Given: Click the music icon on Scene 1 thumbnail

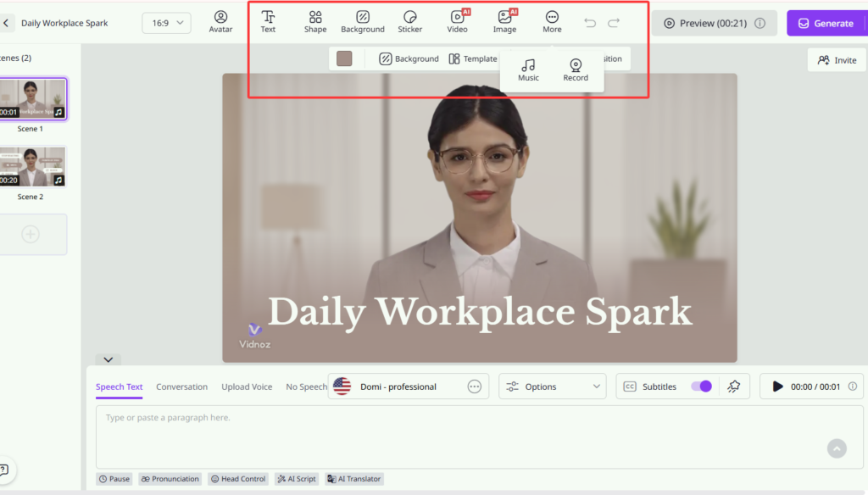Looking at the screenshot, I should [x=58, y=112].
